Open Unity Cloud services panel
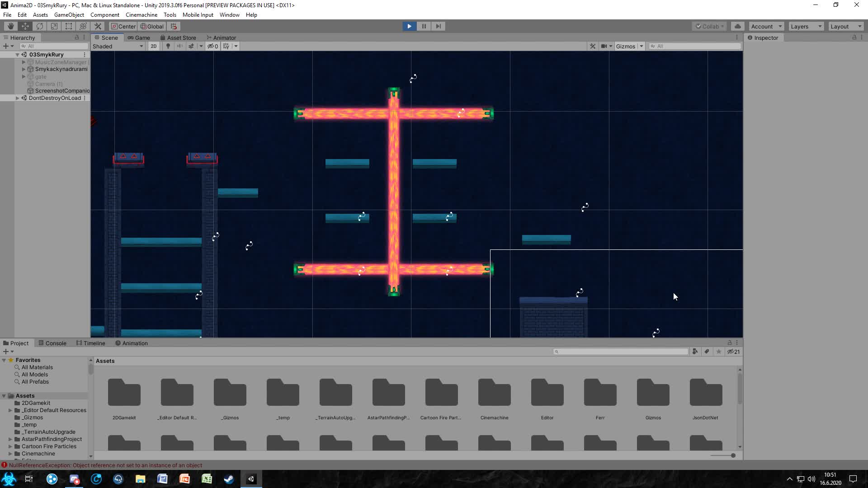 738,26
